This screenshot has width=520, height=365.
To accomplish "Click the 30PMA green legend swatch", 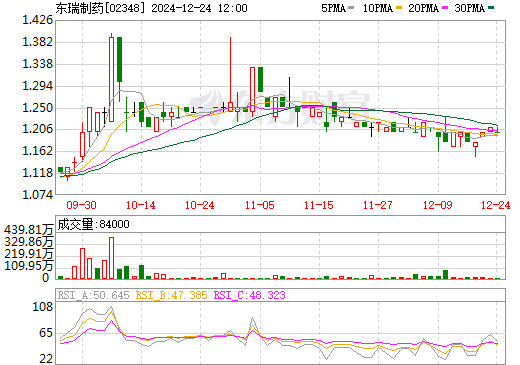I will click(x=491, y=8).
